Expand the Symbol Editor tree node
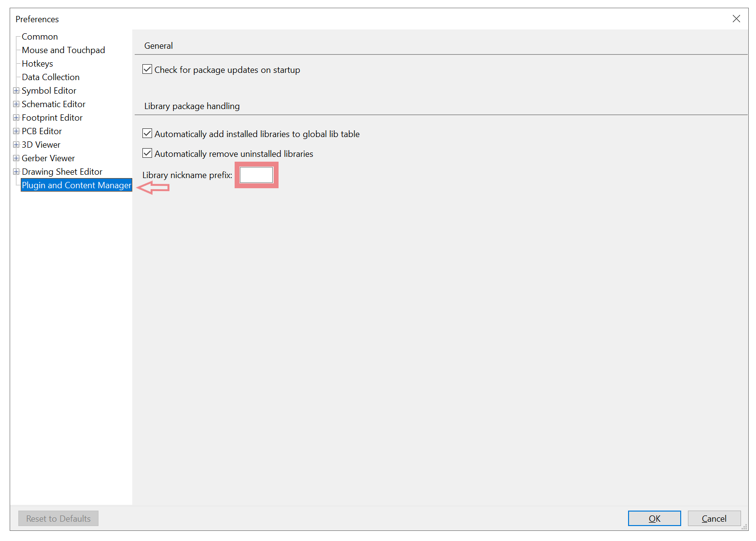The height and width of the screenshot is (541, 756). coord(16,91)
